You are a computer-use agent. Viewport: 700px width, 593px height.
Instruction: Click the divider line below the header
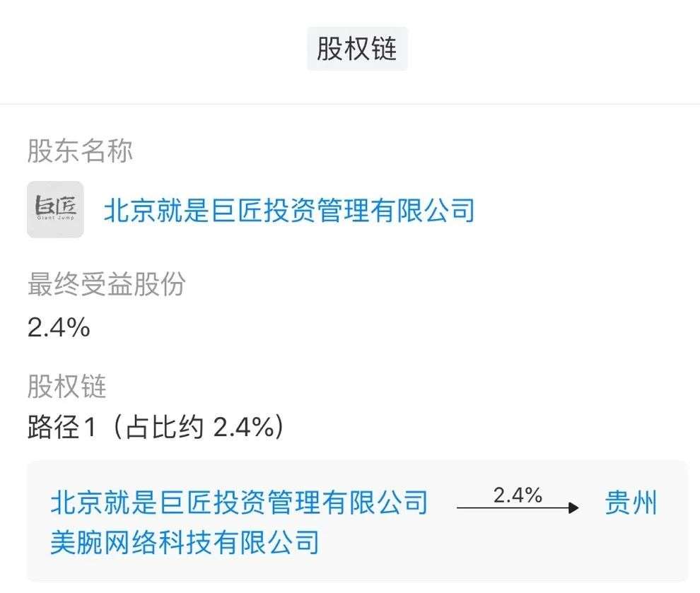click(350, 104)
